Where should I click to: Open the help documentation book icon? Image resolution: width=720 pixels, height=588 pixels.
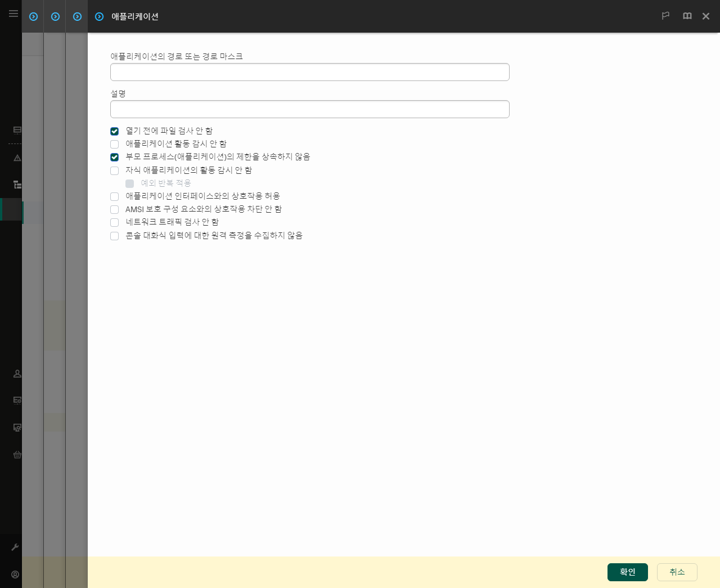[687, 16]
